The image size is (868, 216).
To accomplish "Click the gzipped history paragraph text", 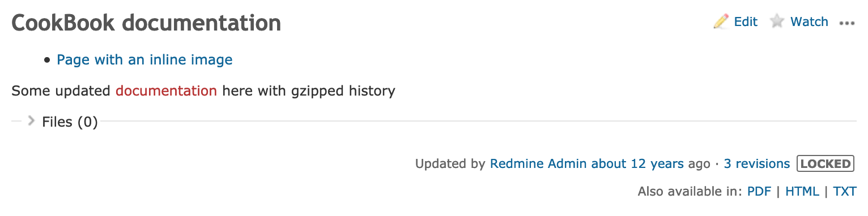I will pyautogui.click(x=203, y=90).
